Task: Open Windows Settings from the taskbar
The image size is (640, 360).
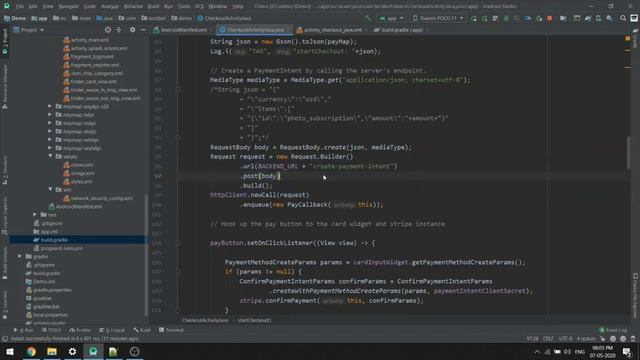Action: tap(72, 351)
